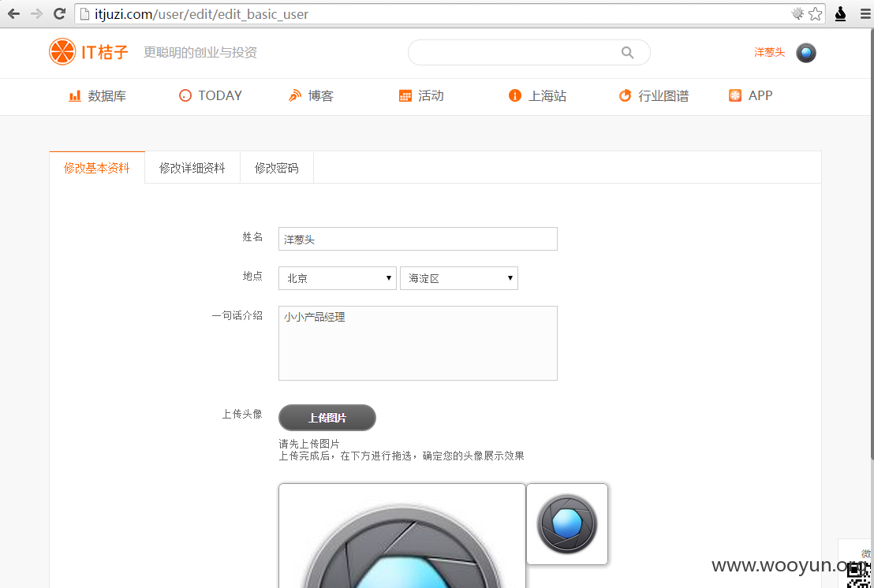Image resolution: width=874 pixels, height=588 pixels.
Task: Click the 姓名 name input field
Action: [x=418, y=239]
